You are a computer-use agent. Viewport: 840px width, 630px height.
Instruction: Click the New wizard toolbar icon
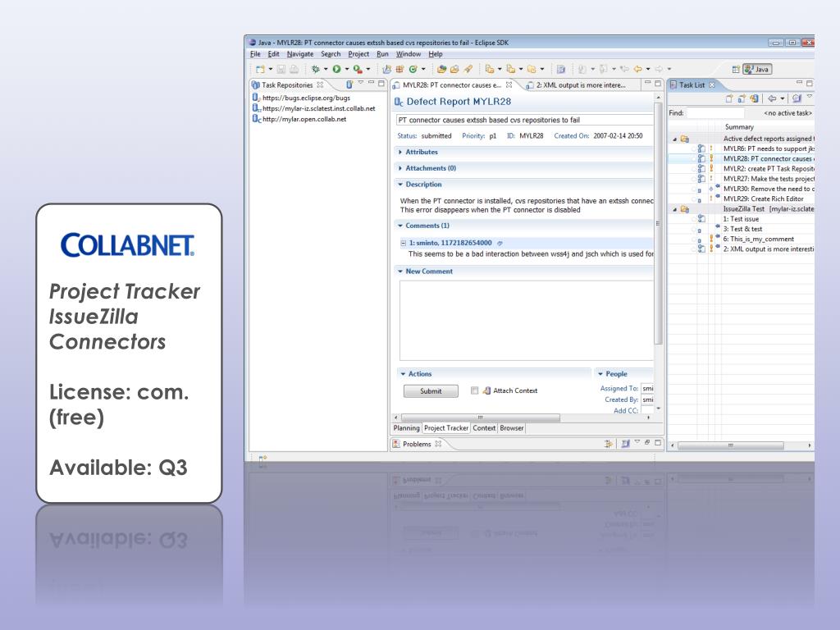pyautogui.click(x=260, y=69)
